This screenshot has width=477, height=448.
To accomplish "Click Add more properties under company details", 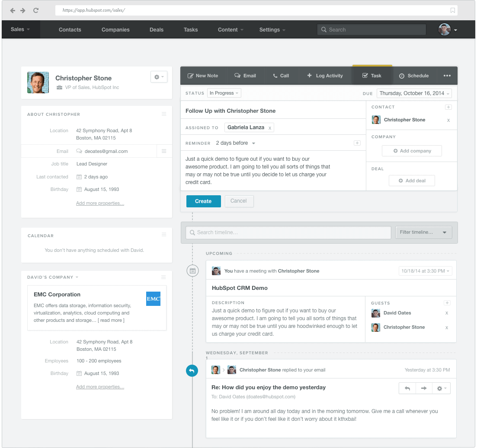I will (x=100, y=387).
